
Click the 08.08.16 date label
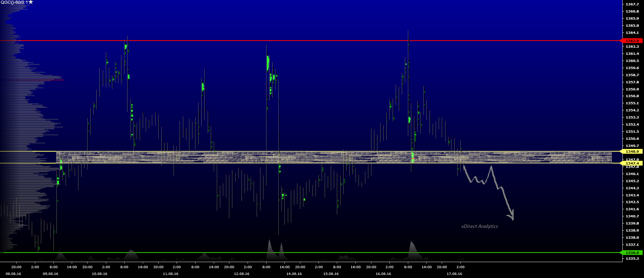click(13, 274)
